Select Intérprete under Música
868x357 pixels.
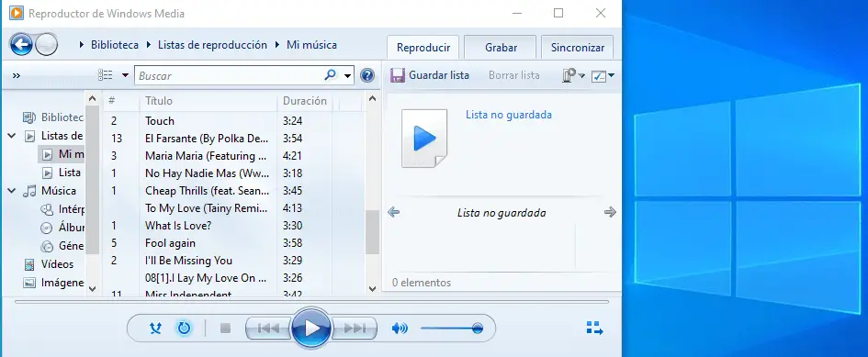pyautogui.click(x=62, y=209)
